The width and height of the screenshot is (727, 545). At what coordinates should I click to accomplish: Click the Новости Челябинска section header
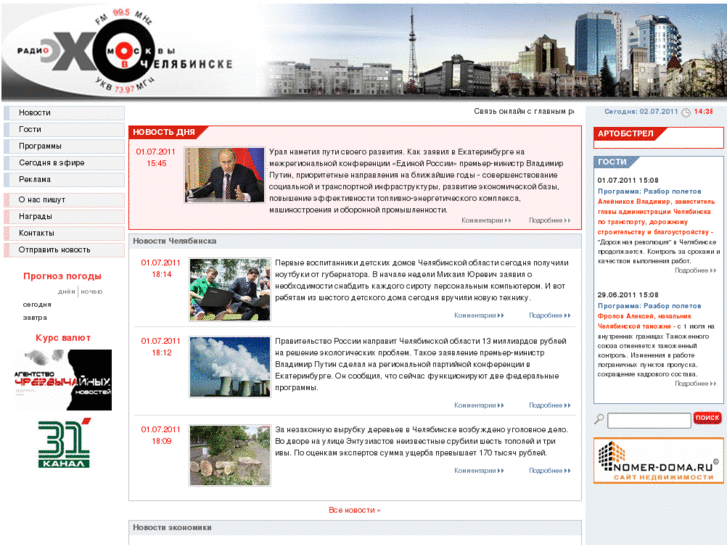(174, 241)
